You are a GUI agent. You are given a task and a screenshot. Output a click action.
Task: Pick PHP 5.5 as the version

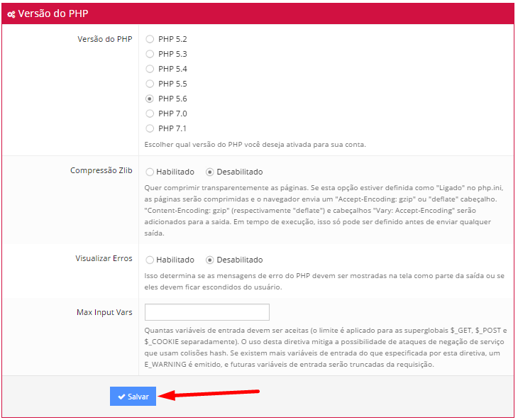pos(150,84)
